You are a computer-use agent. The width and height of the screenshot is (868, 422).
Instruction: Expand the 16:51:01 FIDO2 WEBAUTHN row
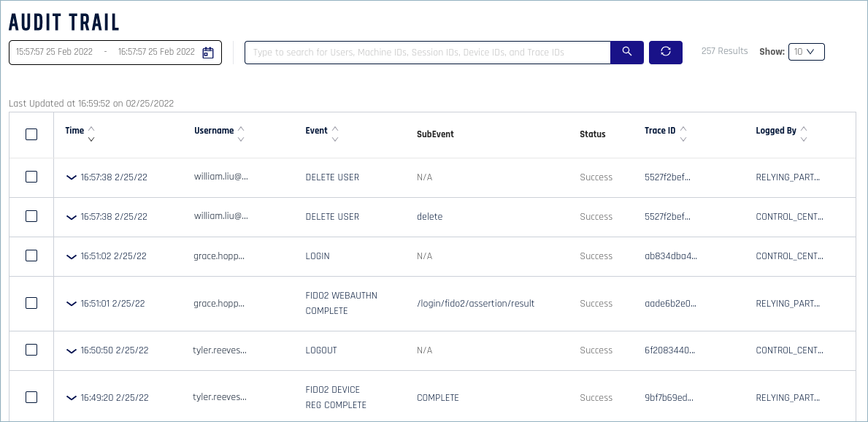point(71,304)
